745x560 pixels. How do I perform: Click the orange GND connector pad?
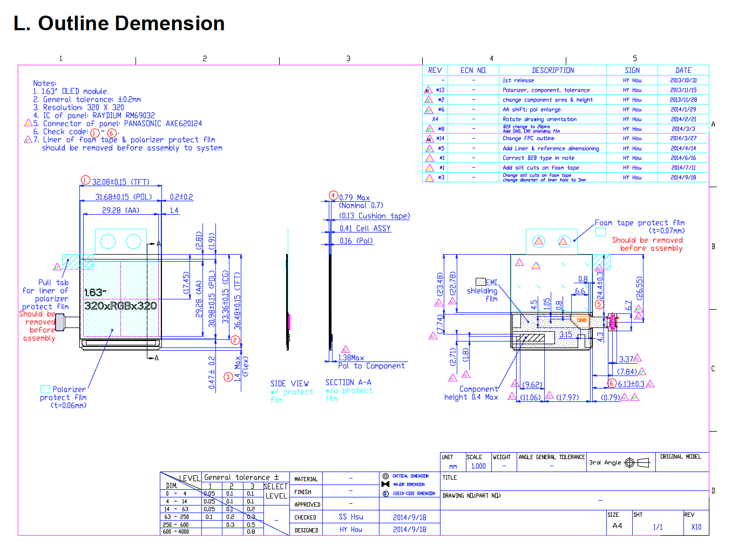coord(581,320)
